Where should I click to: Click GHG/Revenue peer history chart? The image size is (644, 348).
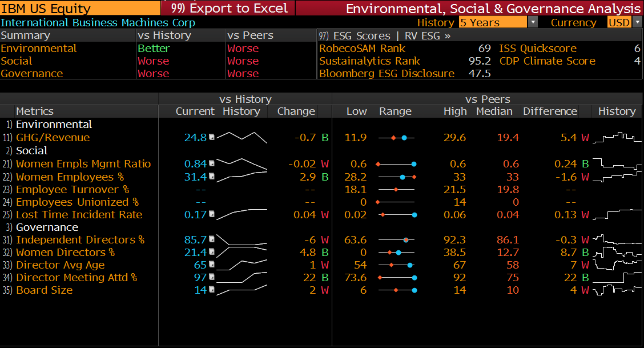coord(617,137)
